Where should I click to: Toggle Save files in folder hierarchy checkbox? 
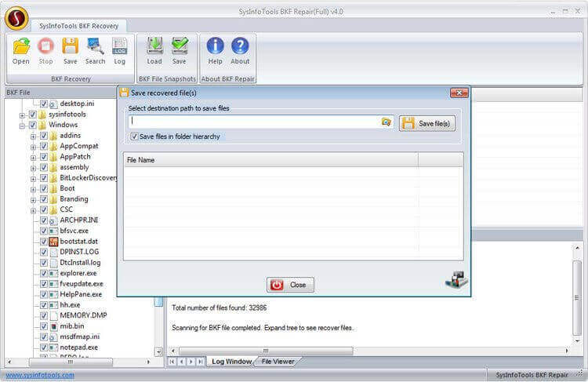[x=135, y=136]
